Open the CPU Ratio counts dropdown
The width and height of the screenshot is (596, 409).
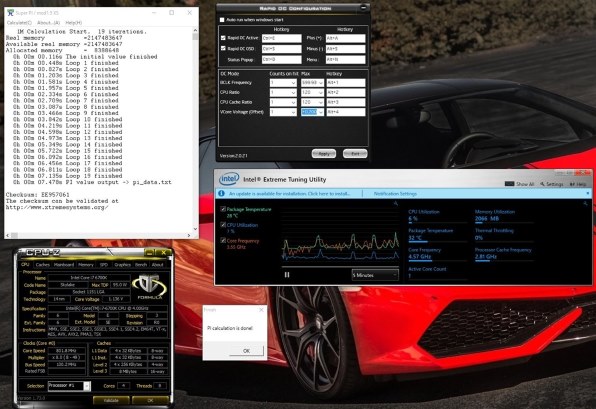[x=283, y=92]
